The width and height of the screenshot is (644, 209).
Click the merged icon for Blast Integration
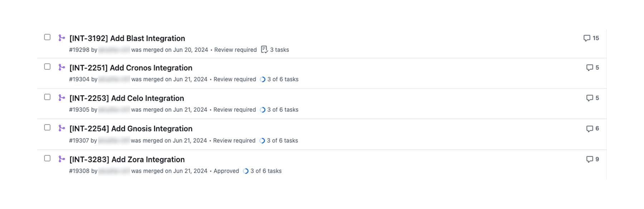[62, 38]
